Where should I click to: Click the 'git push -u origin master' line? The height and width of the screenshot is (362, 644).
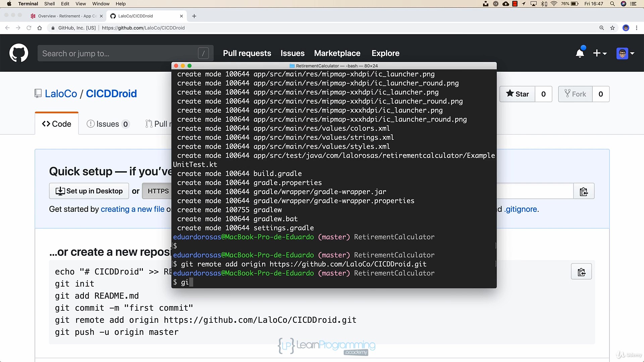[x=117, y=332]
